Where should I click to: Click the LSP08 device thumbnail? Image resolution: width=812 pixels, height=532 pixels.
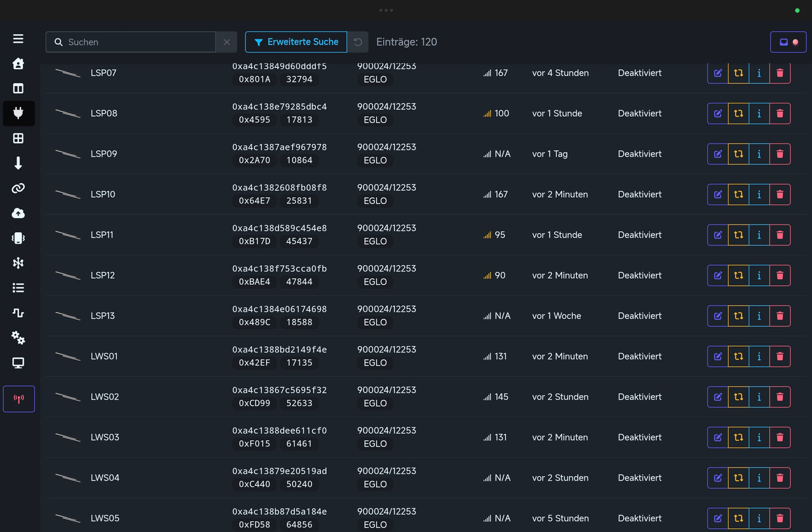coord(68,114)
